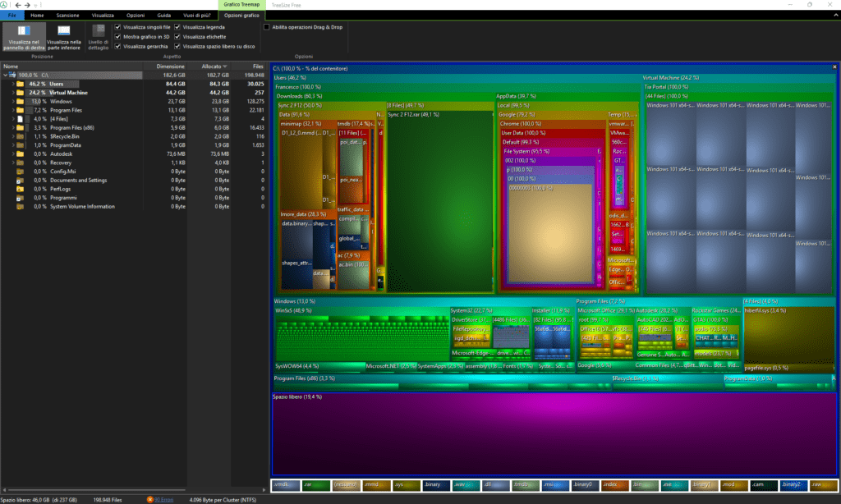Sort by the Allocato column header

coord(211,66)
